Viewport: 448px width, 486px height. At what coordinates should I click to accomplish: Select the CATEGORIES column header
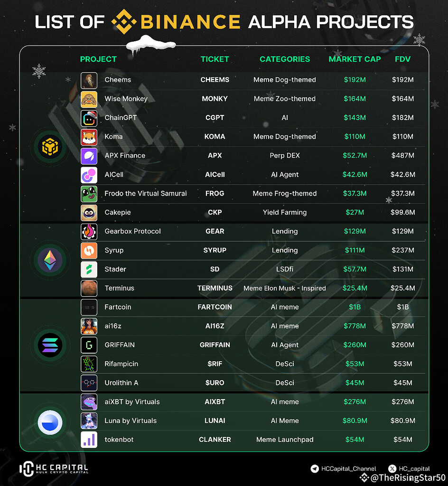pos(285,59)
